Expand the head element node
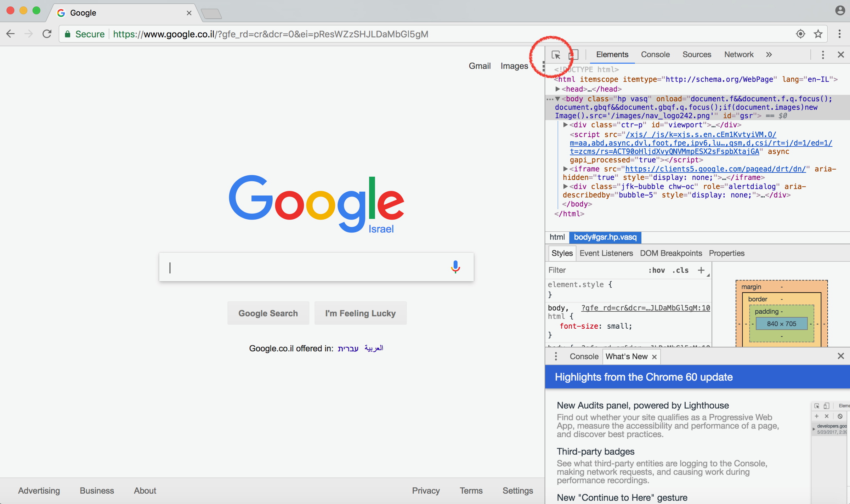 click(x=557, y=89)
